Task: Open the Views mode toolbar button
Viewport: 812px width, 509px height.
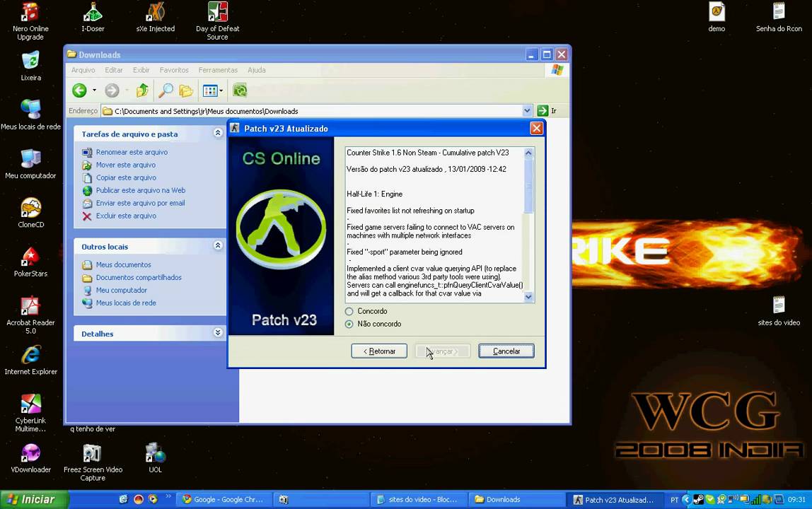Action: pos(210,90)
